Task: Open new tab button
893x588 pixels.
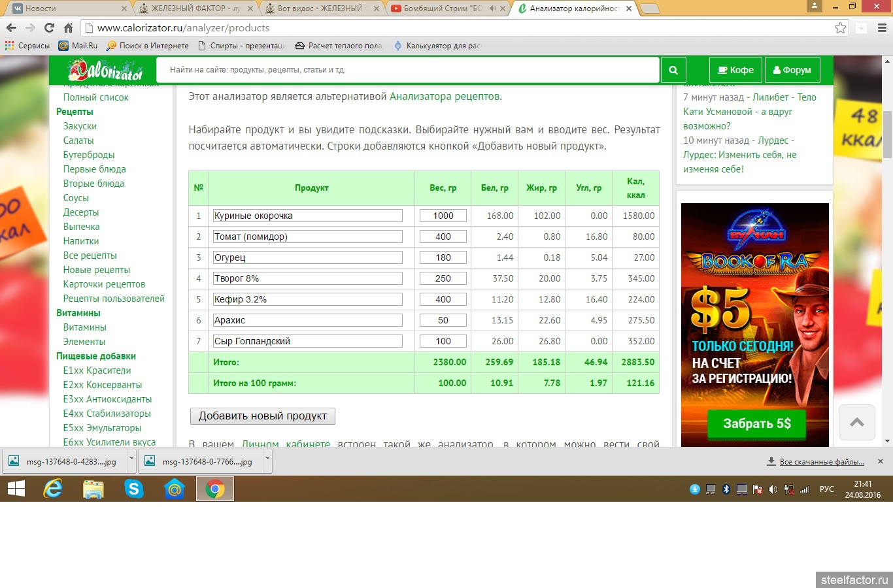Action: (649, 8)
